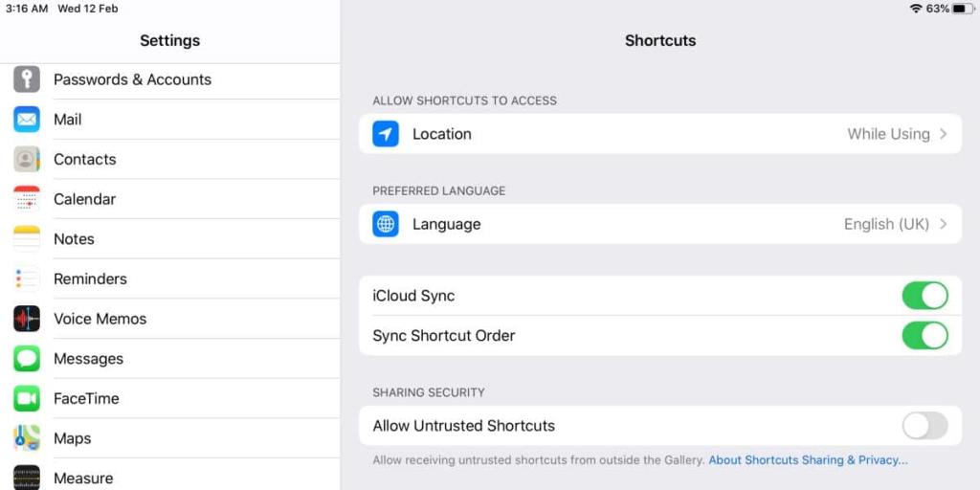Turn off Sync Shortcut Order toggle
This screenshot has height=490, width=980.
pos(924,336)
